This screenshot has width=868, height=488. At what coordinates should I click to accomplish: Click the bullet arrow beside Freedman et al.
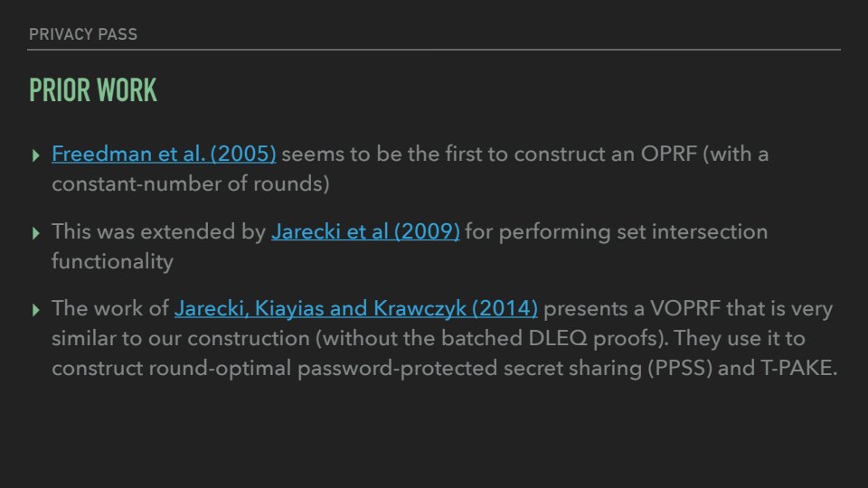coord(36,155)
